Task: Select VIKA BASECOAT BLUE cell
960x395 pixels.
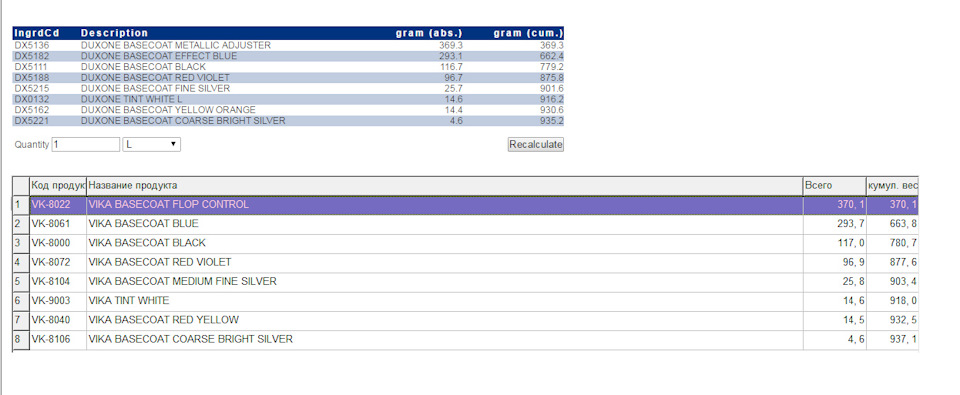Action: click(444, 224)
